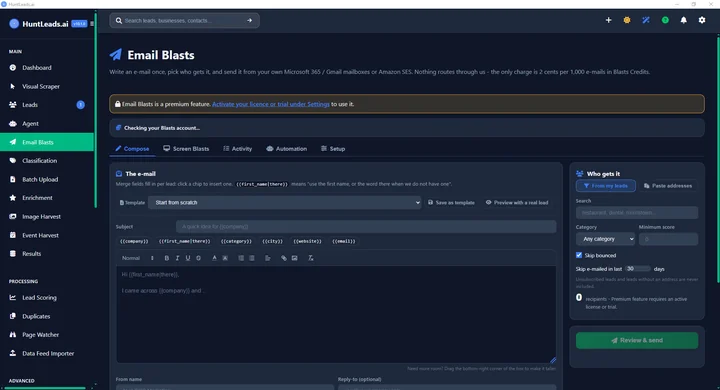Insert a bullet list in editor
This screenshot has width=720, height=390.
252,258
